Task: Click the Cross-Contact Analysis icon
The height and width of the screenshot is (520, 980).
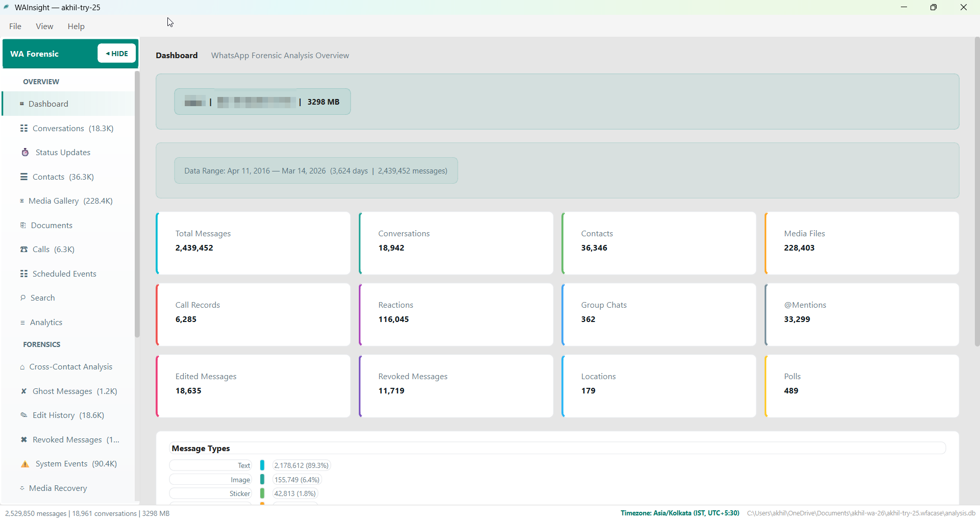Action: [22, 367]
